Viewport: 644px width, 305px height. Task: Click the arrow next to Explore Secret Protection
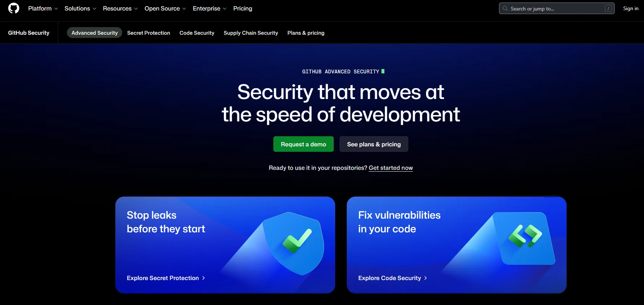click(x=204, y=278)
